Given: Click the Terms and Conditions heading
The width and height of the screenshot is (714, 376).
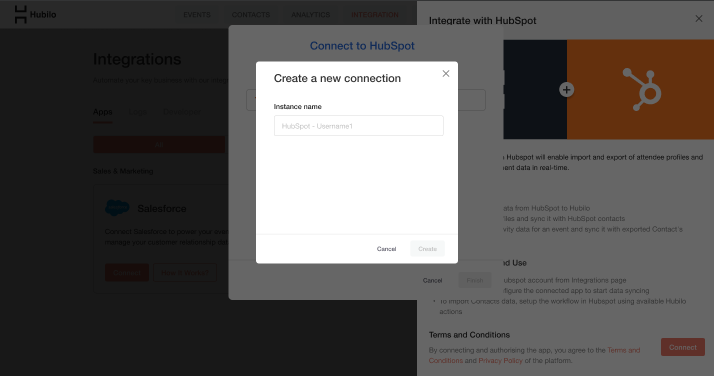Looking at the screenshot, I should point(469,335).
